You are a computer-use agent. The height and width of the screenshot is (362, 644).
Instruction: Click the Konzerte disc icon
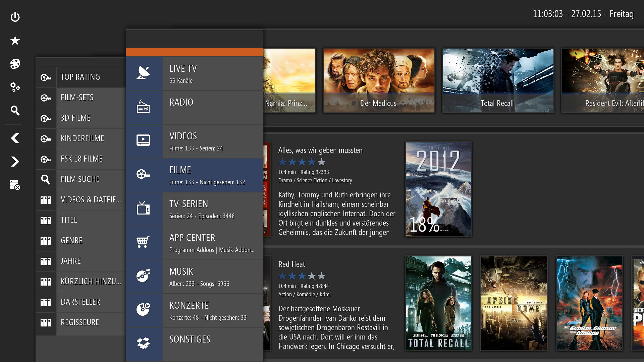pyautogui.click(x=143, y=309)
